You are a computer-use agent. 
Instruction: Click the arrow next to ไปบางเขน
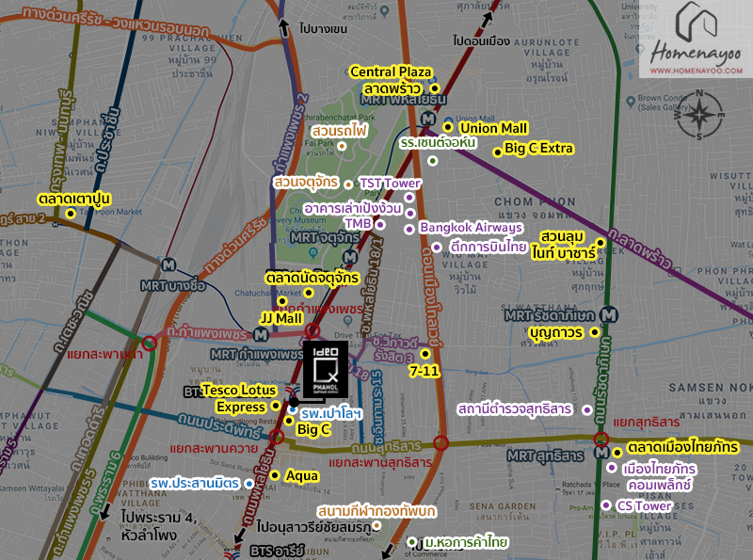click(x=284, y=27)
